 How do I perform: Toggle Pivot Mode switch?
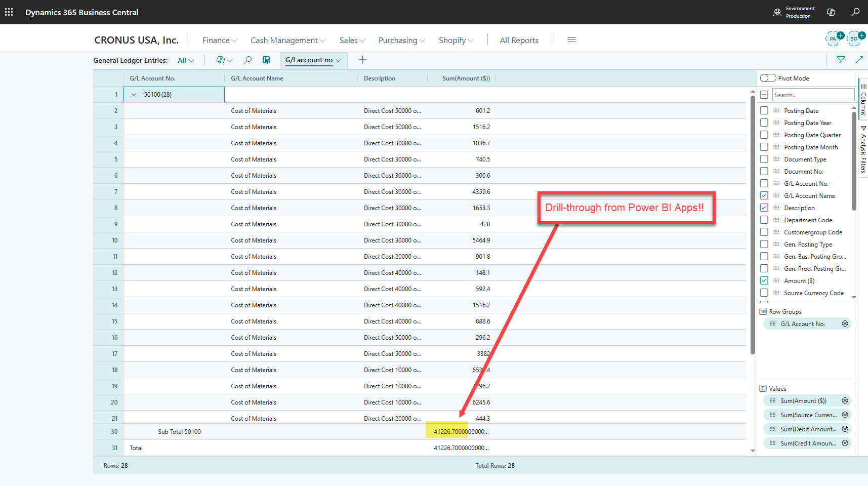pyautogui.click(x=768, y=78)
